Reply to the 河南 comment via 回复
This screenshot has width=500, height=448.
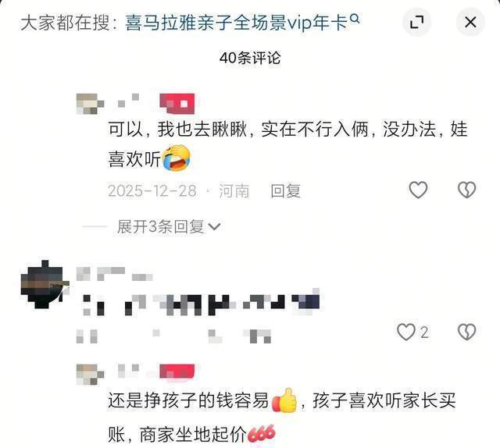285,191
